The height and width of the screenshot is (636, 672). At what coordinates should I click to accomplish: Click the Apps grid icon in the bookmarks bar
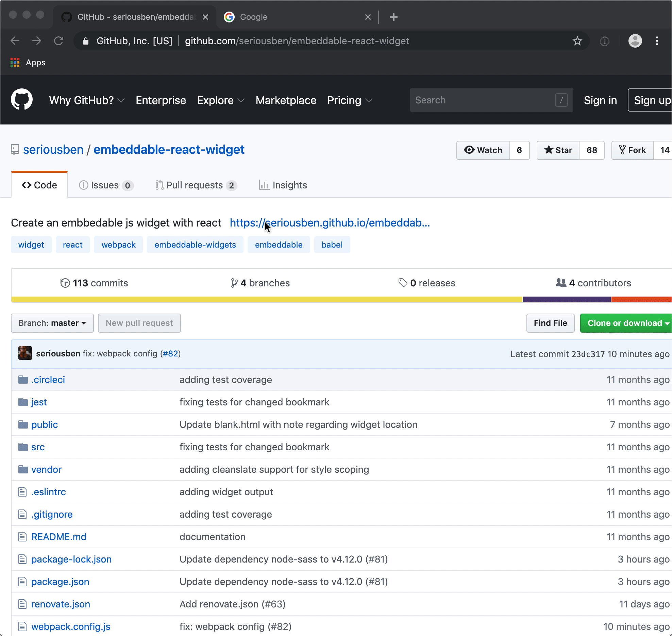15,63
